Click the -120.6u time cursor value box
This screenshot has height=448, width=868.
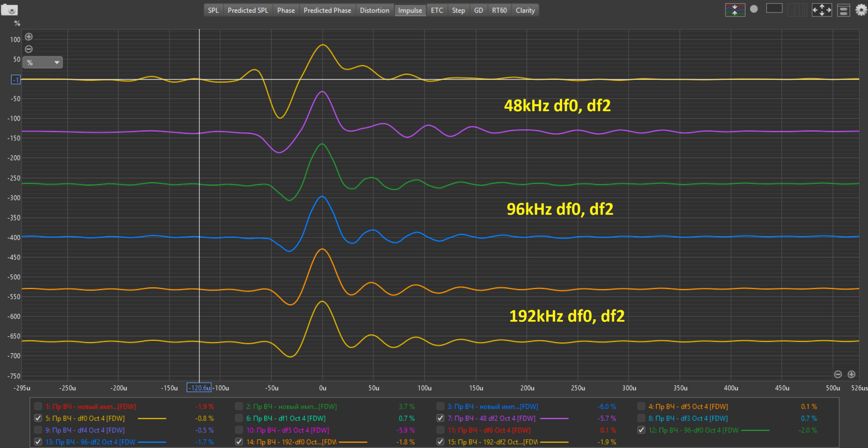pos(199,388)
